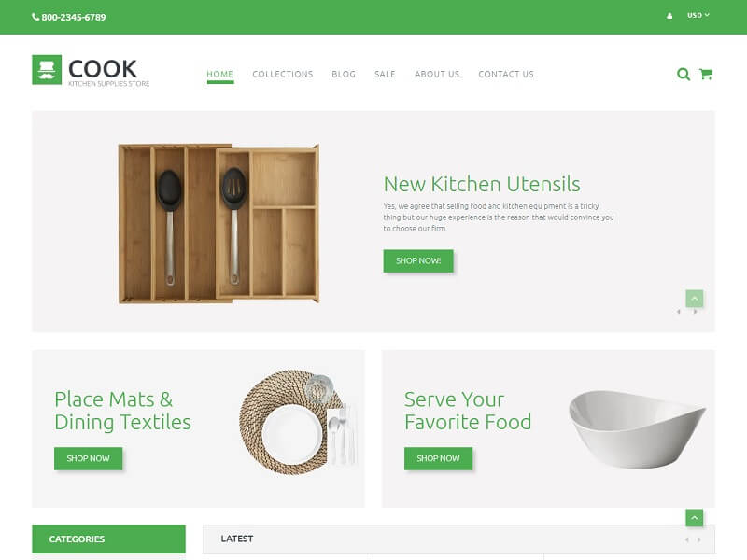Go to previous hero slide arrow
The image size is (747, 560).
(x=679, y=312)
